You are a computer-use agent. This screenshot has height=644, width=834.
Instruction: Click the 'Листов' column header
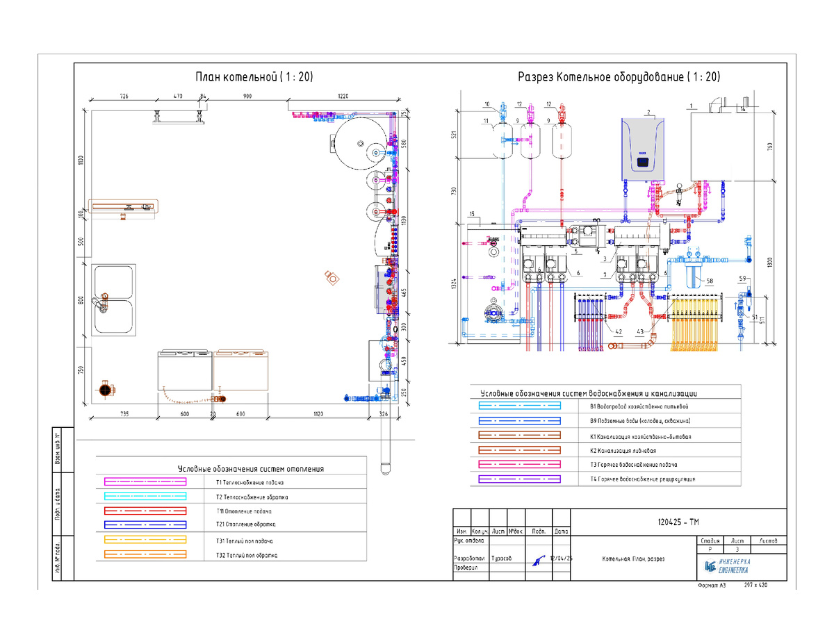pyautogui.click(x=769, y=540)
